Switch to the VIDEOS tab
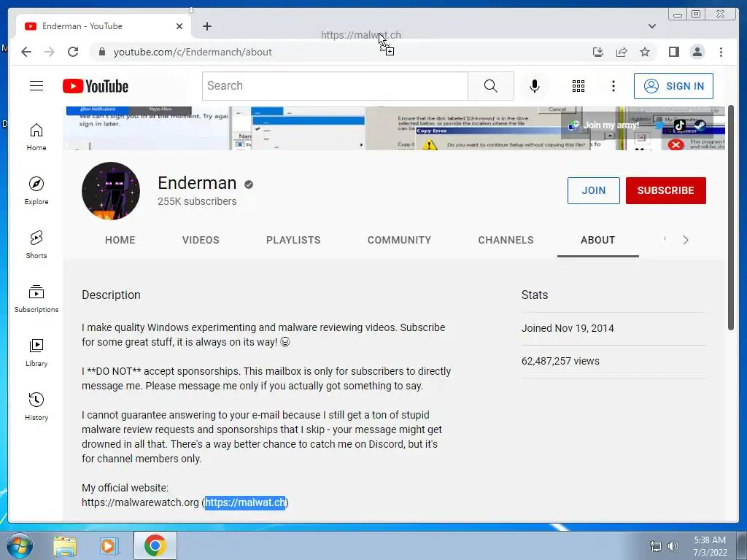This screenshot has height=560, width=747. coord(201,240)
